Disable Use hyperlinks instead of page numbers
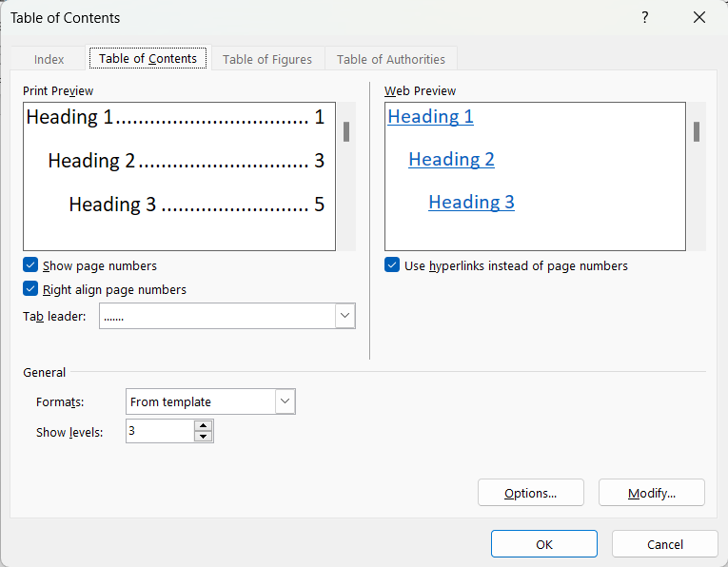This screenshot has width=728, height=567. [392, 266]
